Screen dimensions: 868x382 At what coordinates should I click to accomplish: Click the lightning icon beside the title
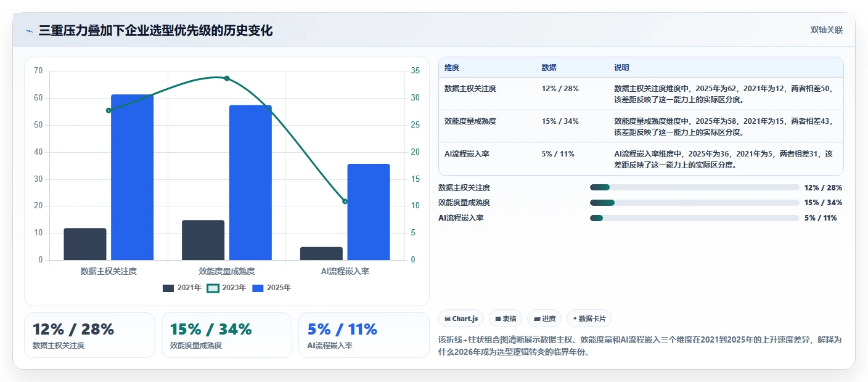[x=29, y=31]
